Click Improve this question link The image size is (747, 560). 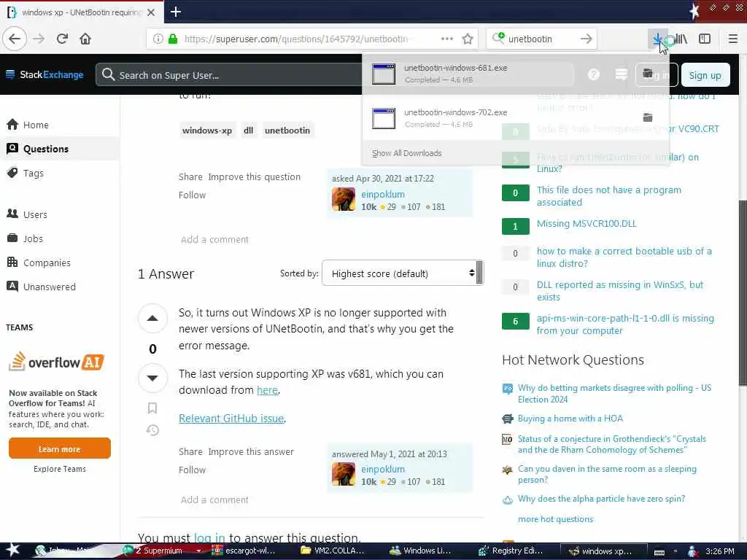tap(254, 176)
